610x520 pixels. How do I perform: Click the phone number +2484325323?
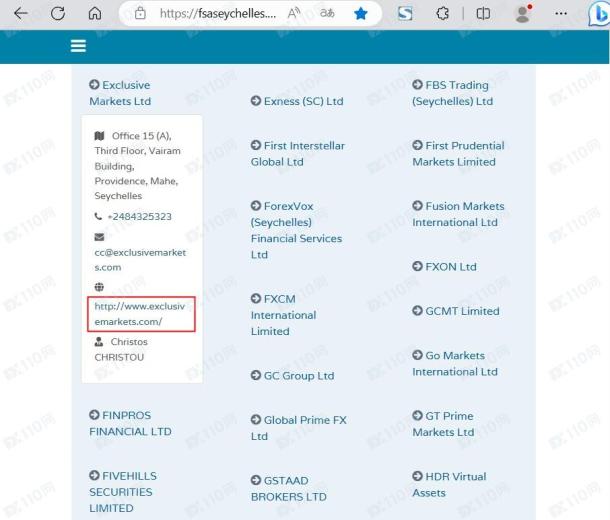point(140,217)
